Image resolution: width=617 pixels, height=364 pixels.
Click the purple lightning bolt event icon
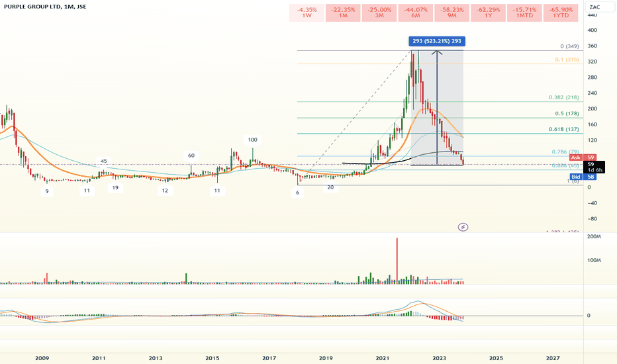point(463,227)
